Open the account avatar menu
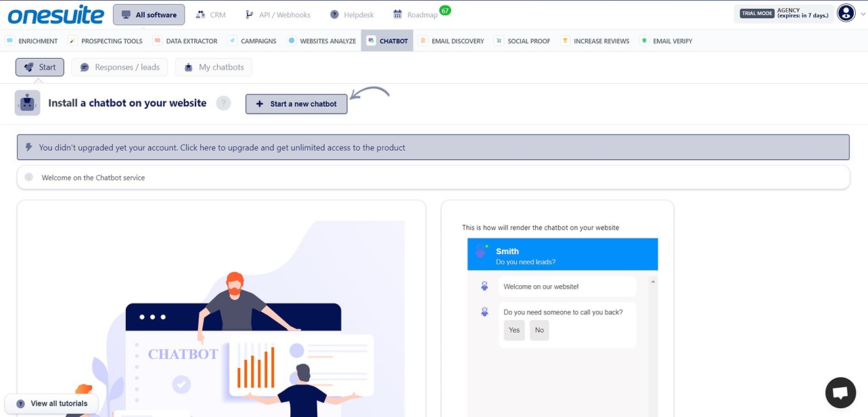The height and width of the screenshot is (417, 868). click(x=846, y=12)
